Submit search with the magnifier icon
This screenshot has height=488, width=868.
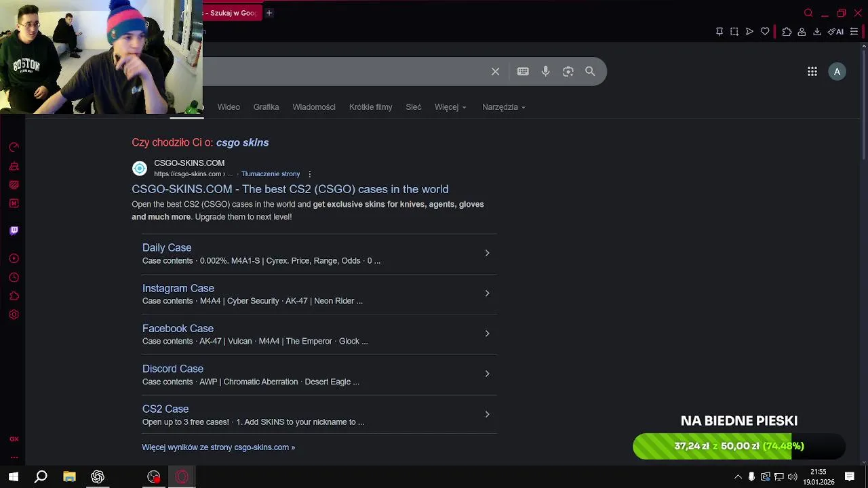click(x=590, y=71)
